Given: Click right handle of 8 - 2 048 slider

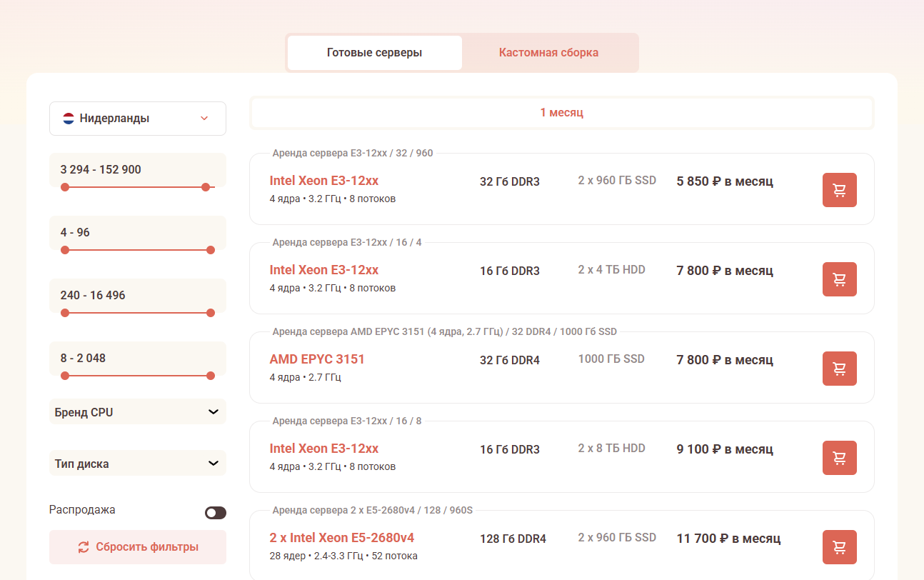Looking at the screenshot, I should pyautogui.click(x=211, y=376).
